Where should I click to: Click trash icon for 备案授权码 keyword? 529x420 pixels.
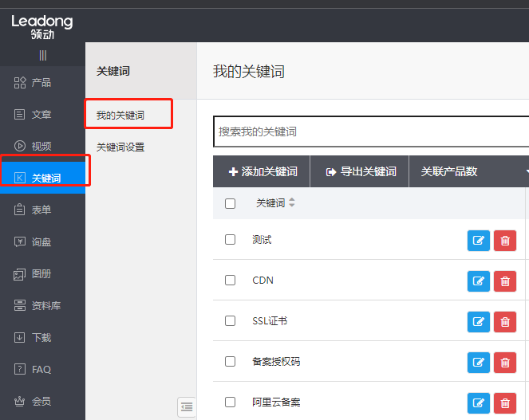click(x=504, y=362)
